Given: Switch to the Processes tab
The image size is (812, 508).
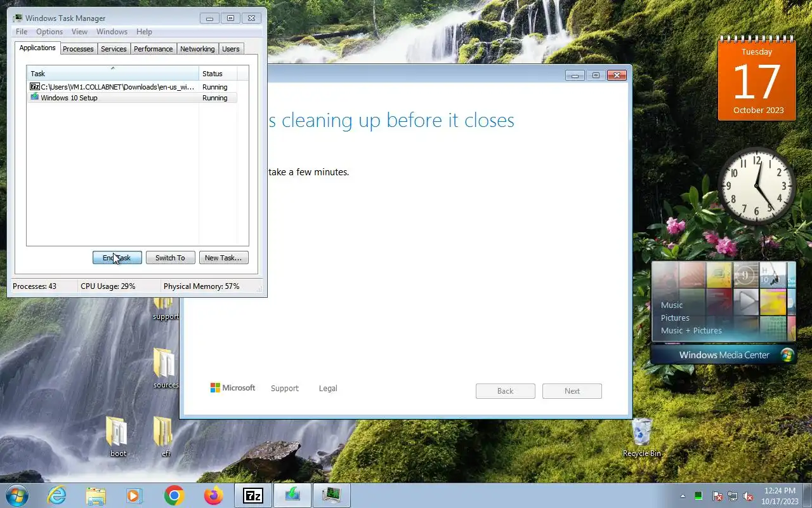Looking at the screenshot, I should tap(78, 49).
